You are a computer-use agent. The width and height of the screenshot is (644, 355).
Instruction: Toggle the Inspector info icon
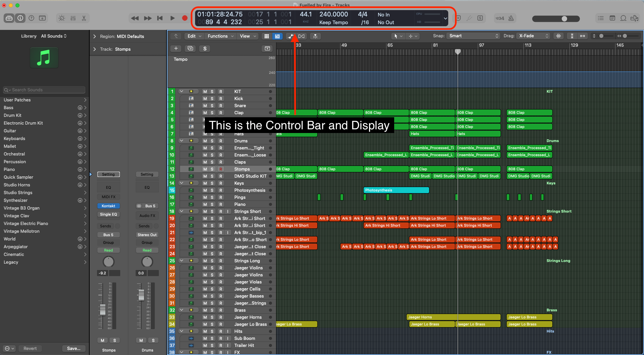click(x=20, y=18)
